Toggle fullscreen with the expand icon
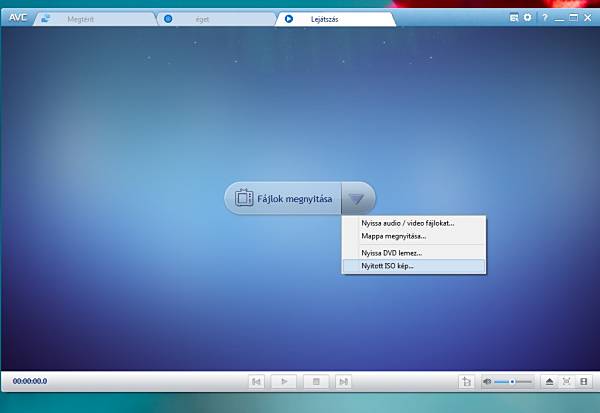 566,382
